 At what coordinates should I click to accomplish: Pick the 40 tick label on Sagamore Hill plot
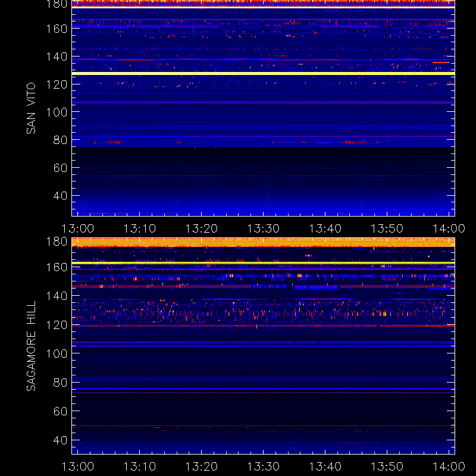(x=61, y=440)
